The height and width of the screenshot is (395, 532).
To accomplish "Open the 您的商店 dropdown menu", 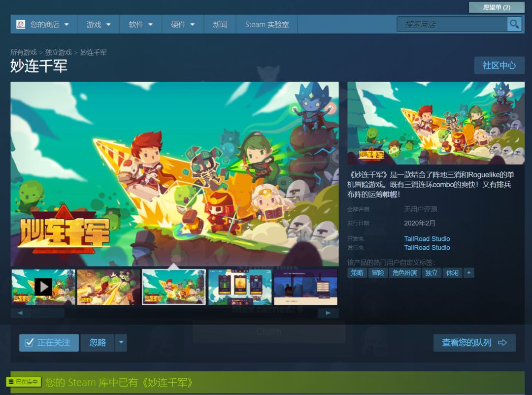I will click(x=44, y=25).
